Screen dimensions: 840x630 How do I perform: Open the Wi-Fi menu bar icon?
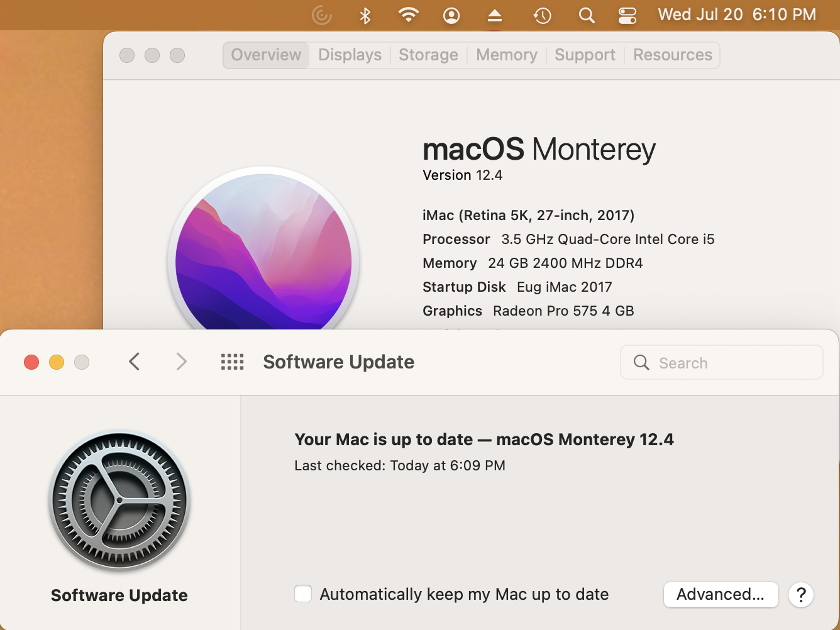409,14
